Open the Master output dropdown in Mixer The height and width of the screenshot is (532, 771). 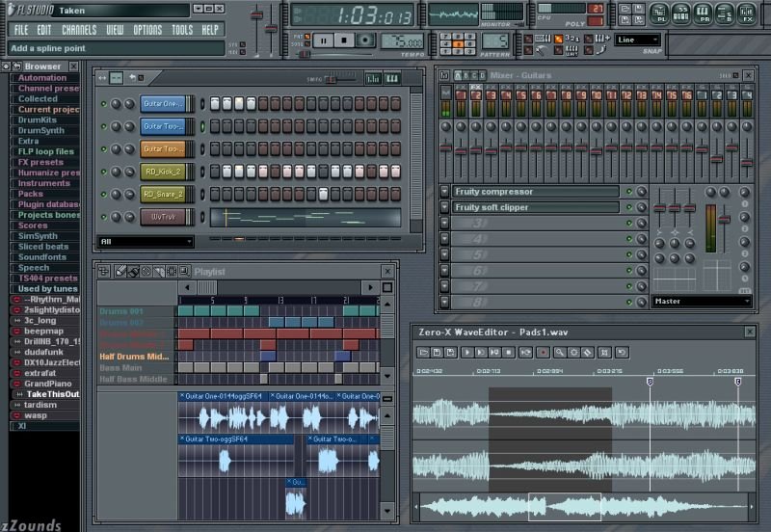702,301
